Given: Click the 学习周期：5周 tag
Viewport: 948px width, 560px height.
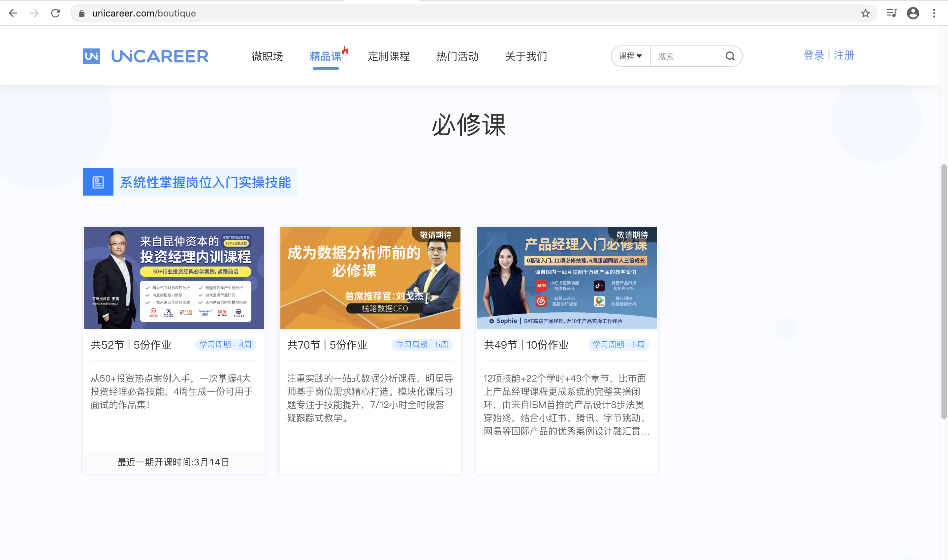Looking at the screenshot, I should click(422, 345).
